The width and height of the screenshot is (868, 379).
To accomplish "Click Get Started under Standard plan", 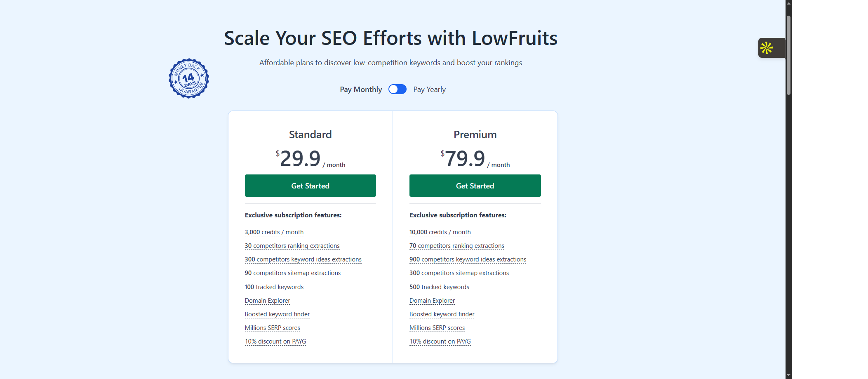I will 311,186.
